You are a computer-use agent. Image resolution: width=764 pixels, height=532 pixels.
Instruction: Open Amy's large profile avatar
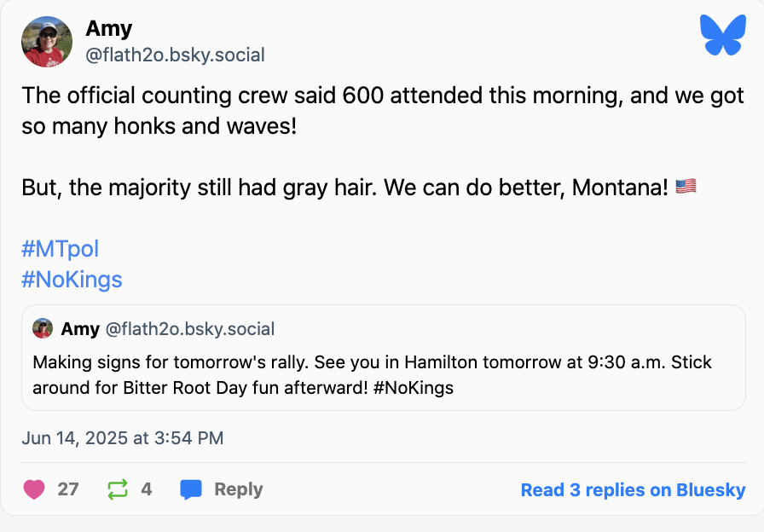(47, 42)
